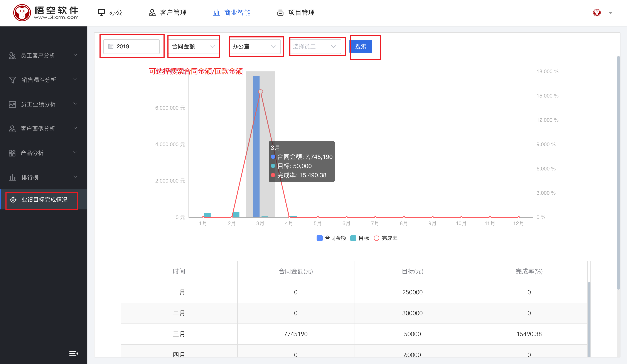The image size is (627, 364).
Task: Click the 时间 column header
Action: tap(179, 271)
